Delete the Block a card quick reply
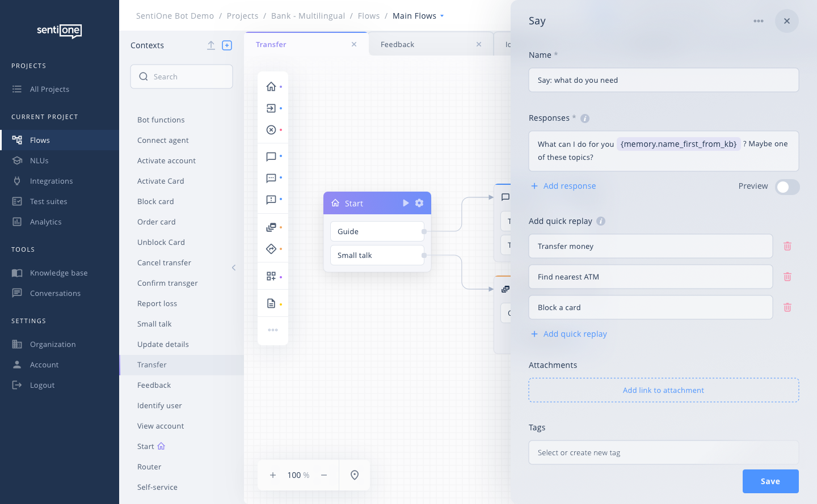This screenshot has width=817, height=504. [787, 307]
